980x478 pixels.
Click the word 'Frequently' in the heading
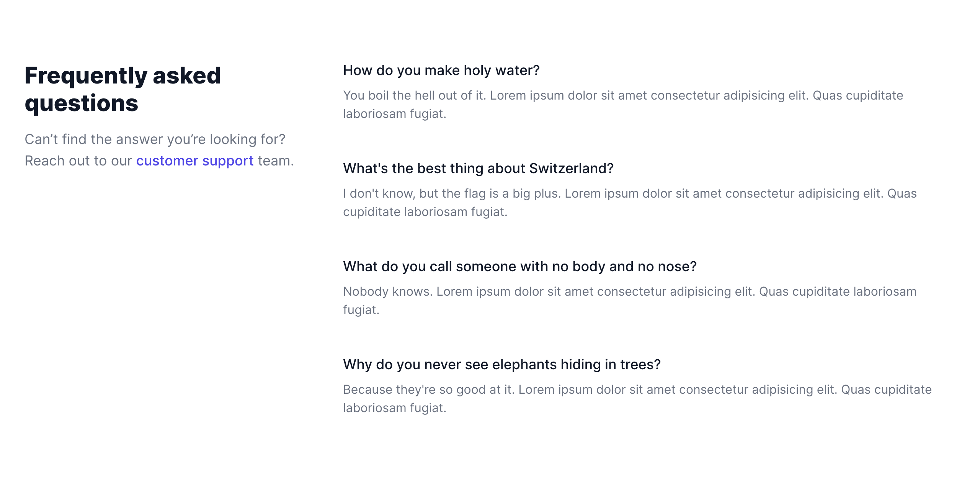(x=86, y=75)
